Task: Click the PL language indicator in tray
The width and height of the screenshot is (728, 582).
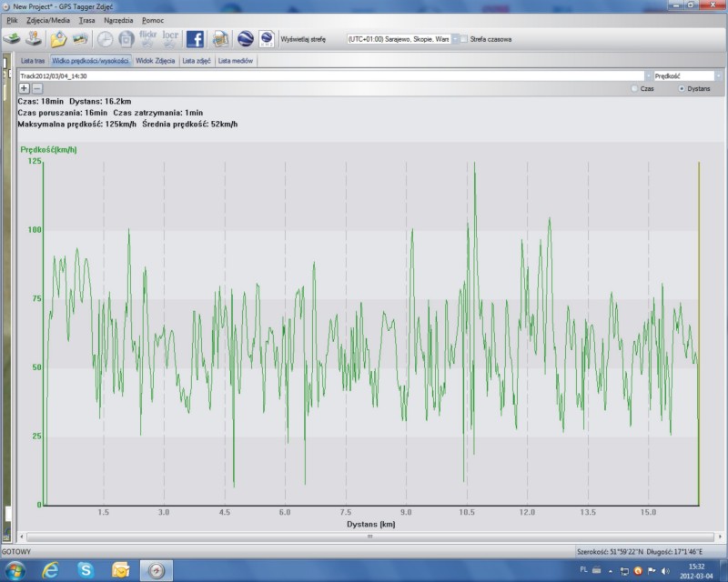Action: pyautogui.click(x=583, y=570)
